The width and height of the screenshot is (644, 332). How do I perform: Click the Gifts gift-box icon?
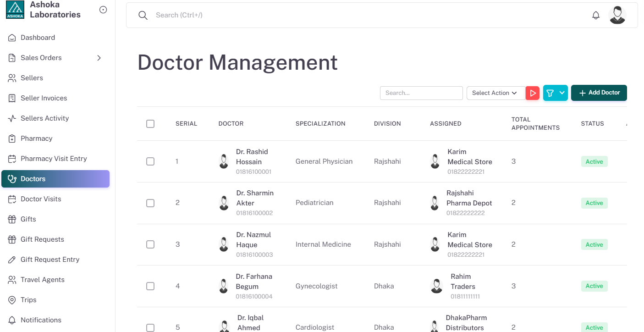tap(12, 219)
